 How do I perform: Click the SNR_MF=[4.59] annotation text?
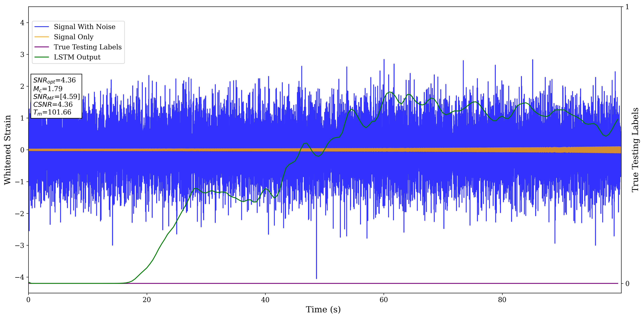(x=56, y=97)
